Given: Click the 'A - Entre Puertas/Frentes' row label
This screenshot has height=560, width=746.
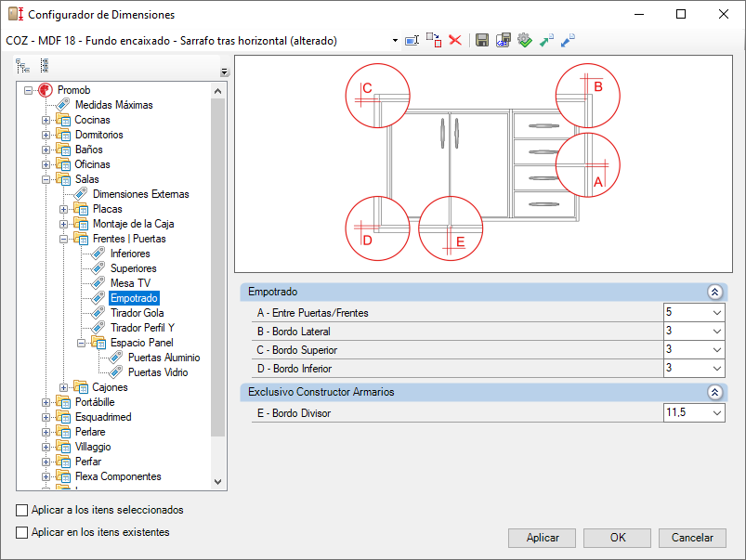Looking at the screenshot, I should click(312, 313).
